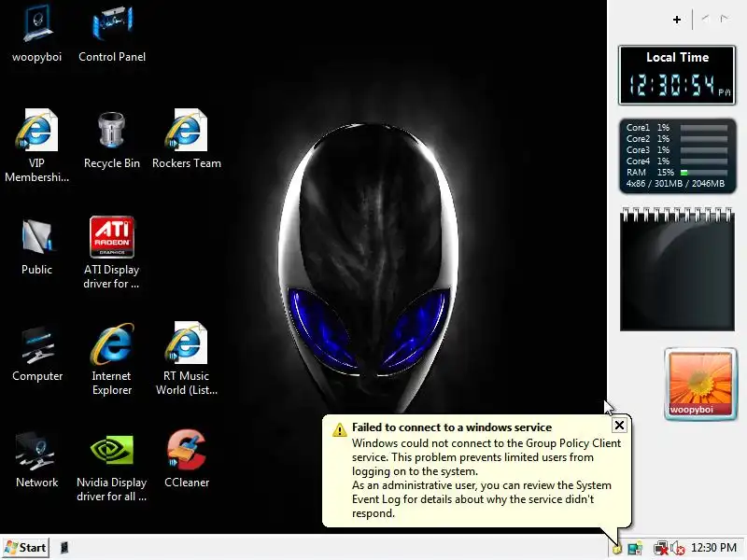
Task: Click the yellow notification tray icon
Action: 617,549
